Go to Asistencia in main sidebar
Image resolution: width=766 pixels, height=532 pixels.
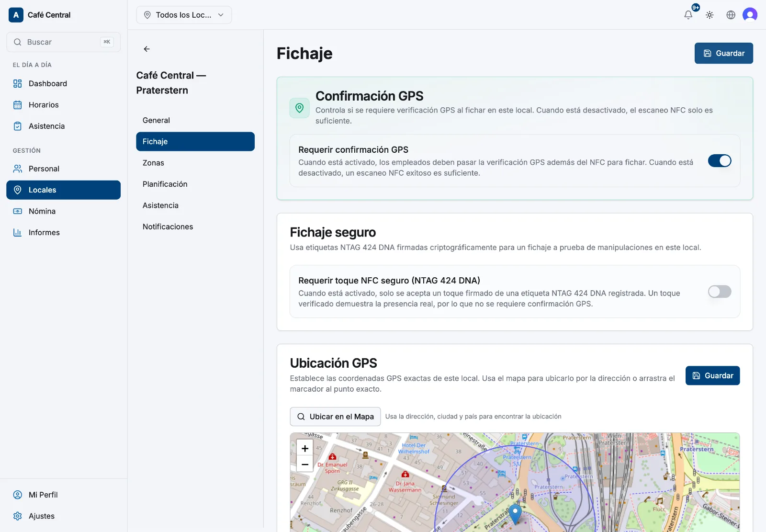pos(63,126)
